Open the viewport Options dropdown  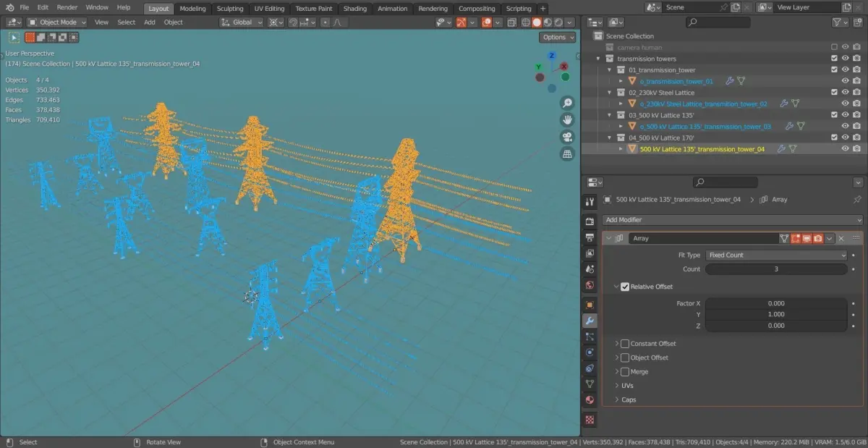558,37
